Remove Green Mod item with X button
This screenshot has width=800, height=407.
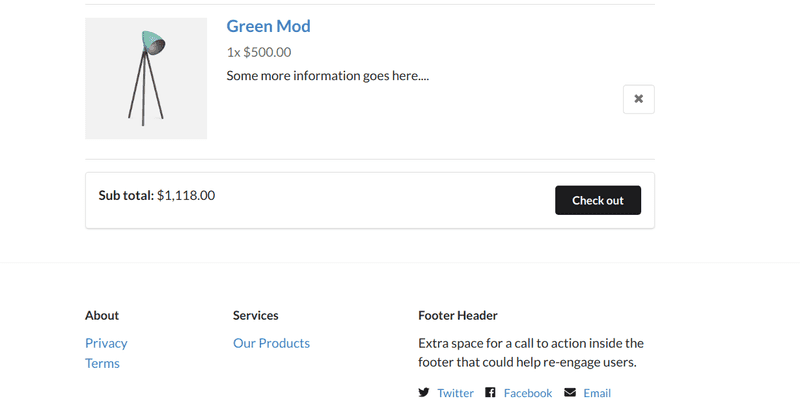click(638, 99)
